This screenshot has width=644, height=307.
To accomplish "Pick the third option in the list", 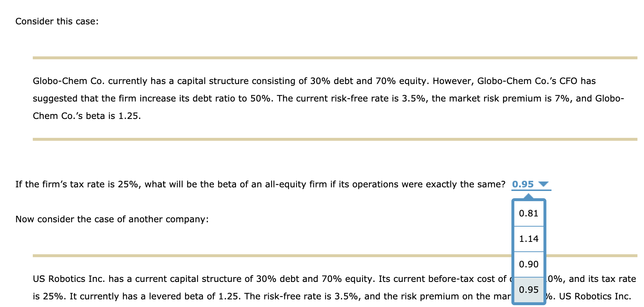I will (x=529, y=264).
